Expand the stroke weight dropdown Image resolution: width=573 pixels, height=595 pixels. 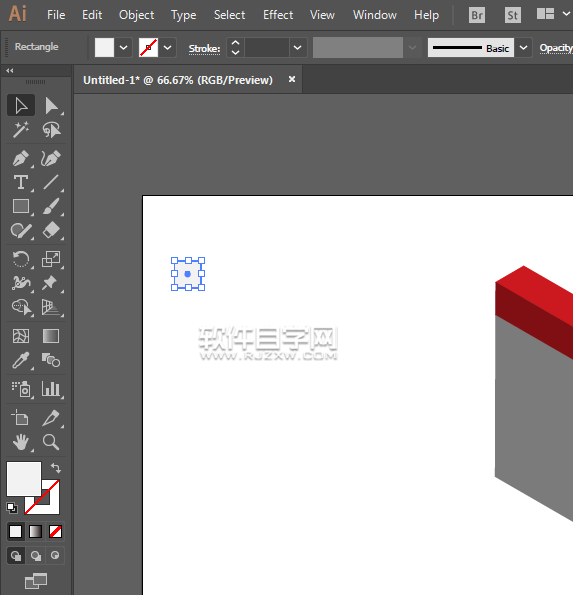pos(298,48)
